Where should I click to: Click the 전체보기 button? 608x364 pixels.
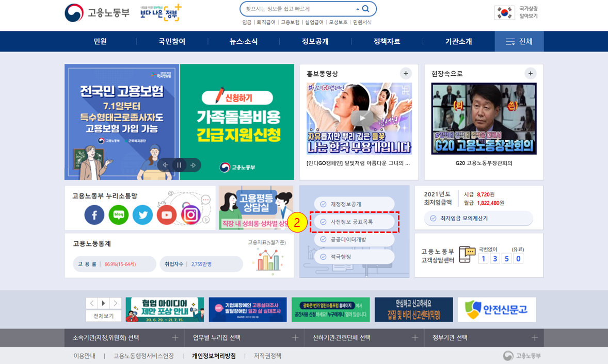(x=104, y=316)
